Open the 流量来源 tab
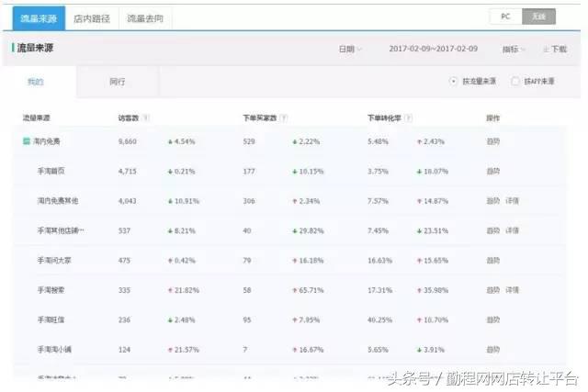Viewport: 588px width, 392px height. [39, 18]
